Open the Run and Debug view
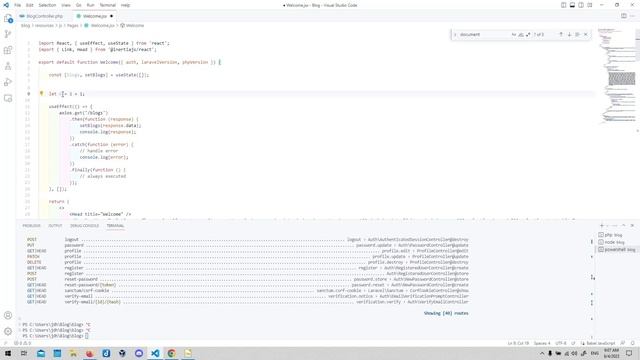This screenshot has width=640, height=360. (x=8, y=82)
